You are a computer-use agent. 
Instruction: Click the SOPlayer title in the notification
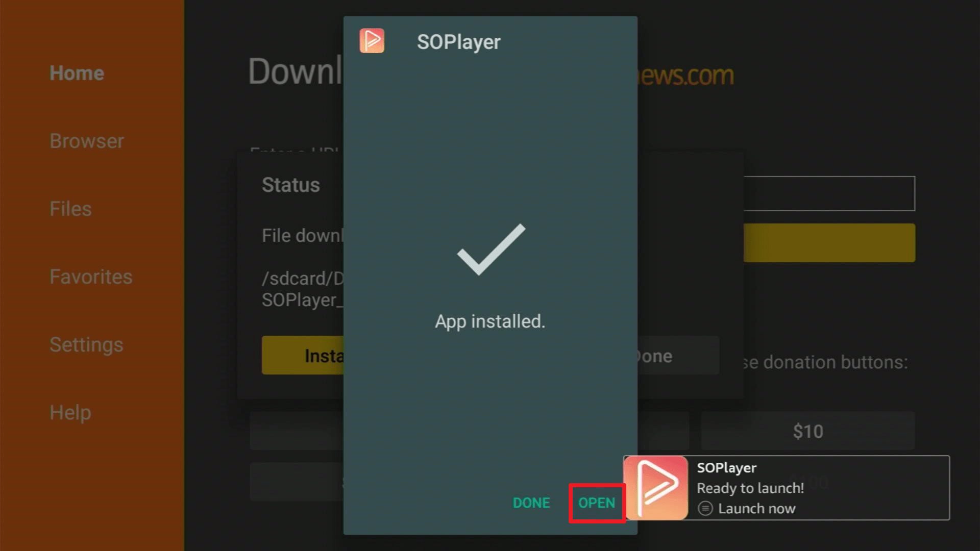(727, 468)
